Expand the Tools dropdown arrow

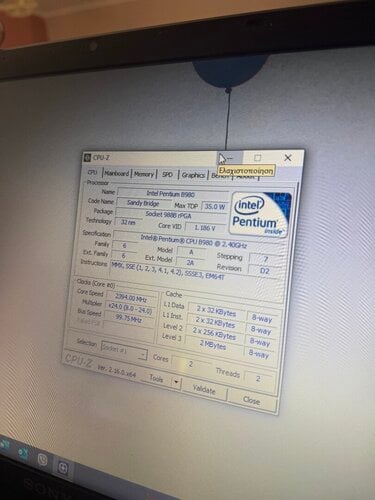176,382
